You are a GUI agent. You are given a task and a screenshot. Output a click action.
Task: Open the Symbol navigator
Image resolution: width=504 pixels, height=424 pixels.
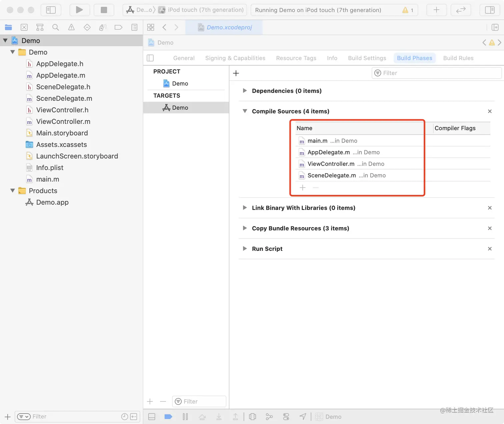click(x=40, y=27)
